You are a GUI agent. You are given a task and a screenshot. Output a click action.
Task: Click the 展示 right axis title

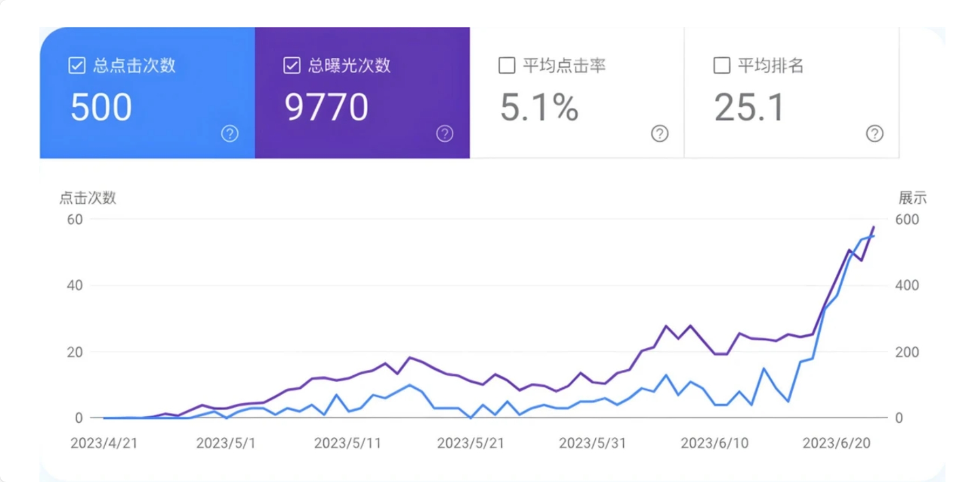coord(912,198)
